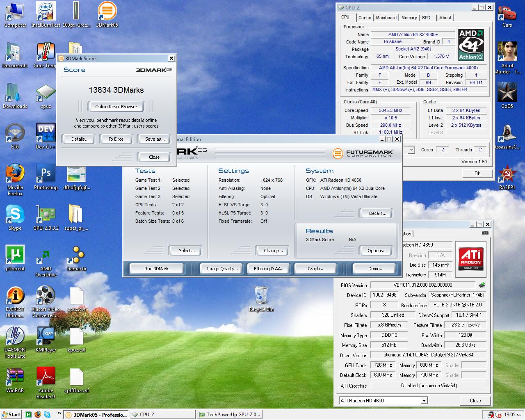
Task: Click BIOS save icon in GPU-Z
Action: click(482, 285)
